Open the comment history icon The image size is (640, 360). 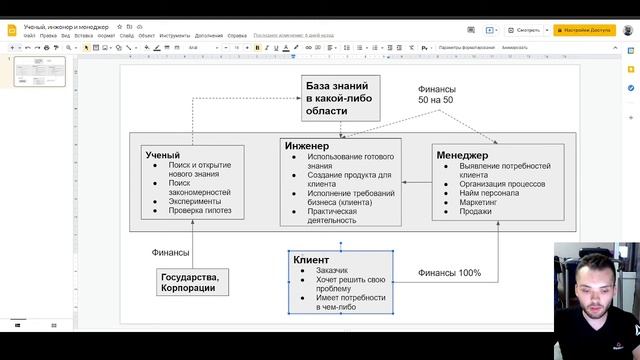[471, 30]
